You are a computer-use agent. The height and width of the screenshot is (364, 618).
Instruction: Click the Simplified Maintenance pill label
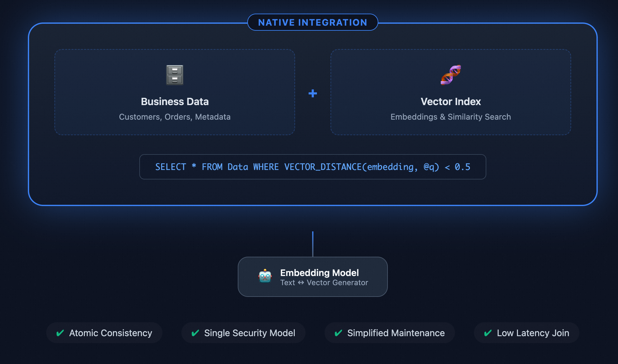tap(396, 333)
